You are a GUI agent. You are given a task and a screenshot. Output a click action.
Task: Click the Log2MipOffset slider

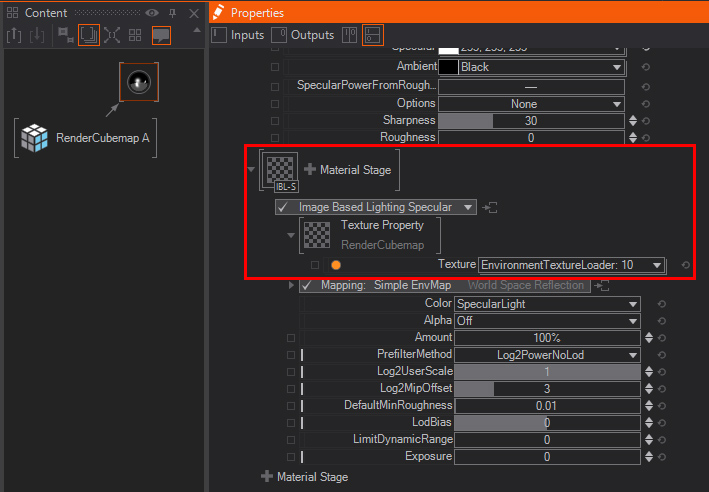tap(546, 388)
